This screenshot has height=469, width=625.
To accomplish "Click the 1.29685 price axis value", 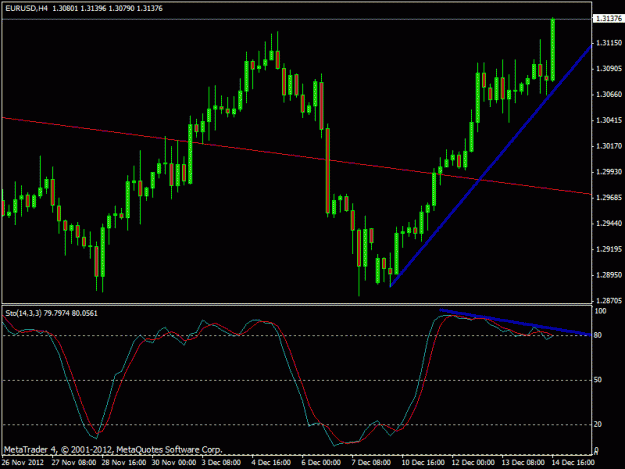I will (609, 198).
